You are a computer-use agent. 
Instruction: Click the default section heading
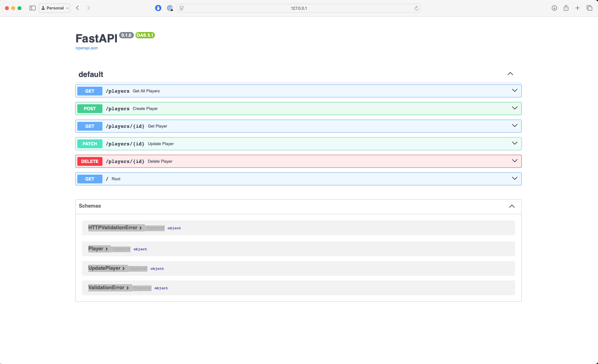tap(91, 74)
